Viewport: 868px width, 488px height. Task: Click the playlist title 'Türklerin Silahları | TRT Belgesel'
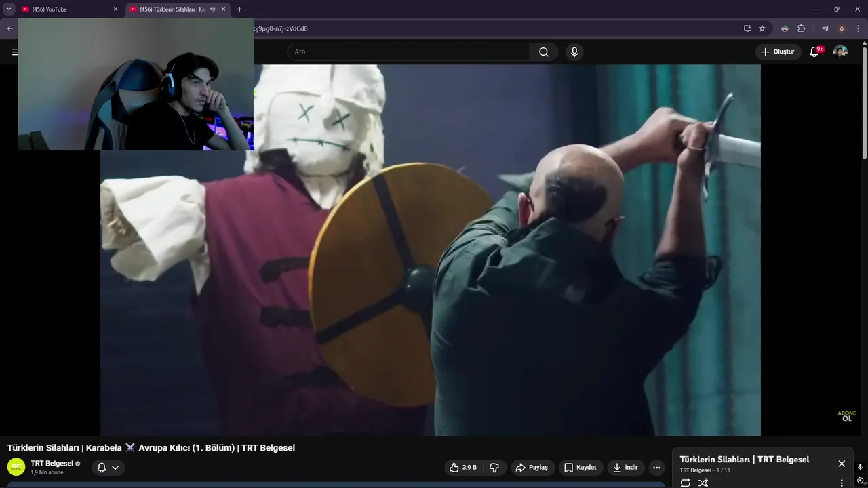(745, 460)
